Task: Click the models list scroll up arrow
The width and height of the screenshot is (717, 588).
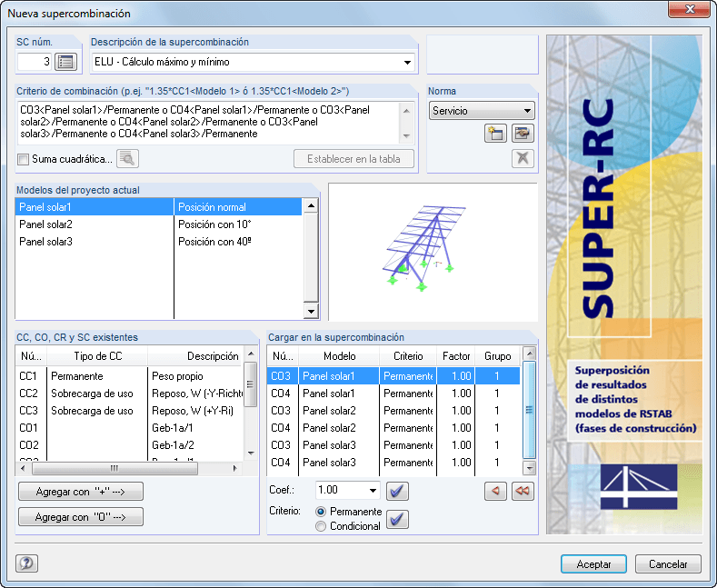Action: pyautogui.click(x=311, y=205)
